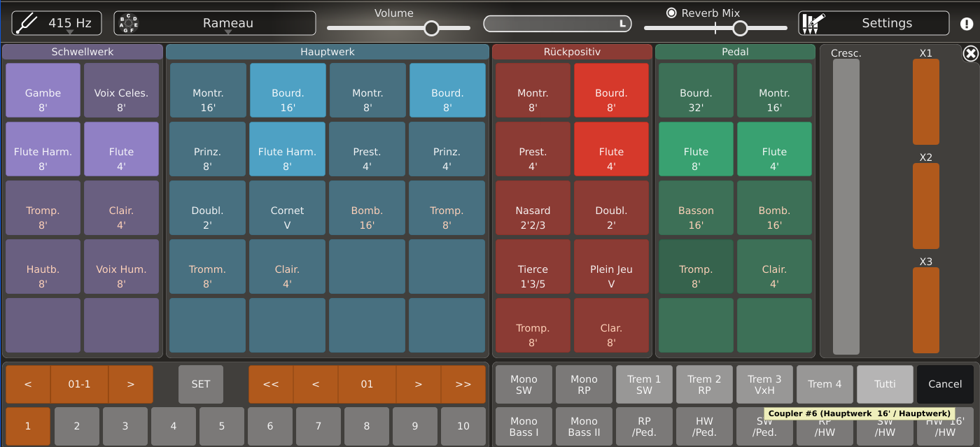
Task: Toggle the Reverb Mix radio button
Action: coord(671,13)
